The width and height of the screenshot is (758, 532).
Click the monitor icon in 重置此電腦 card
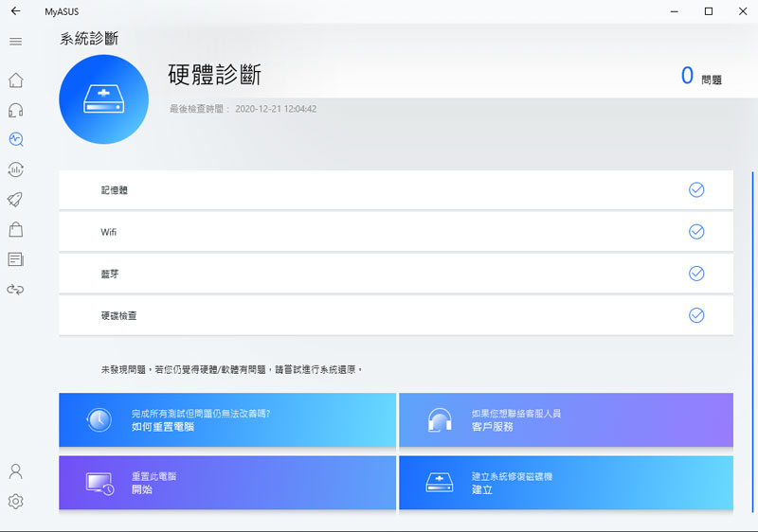coord(99,483)
